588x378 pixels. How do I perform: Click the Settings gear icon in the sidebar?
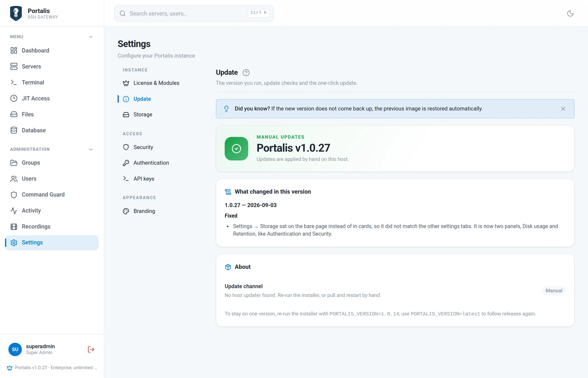click(14, 242)
